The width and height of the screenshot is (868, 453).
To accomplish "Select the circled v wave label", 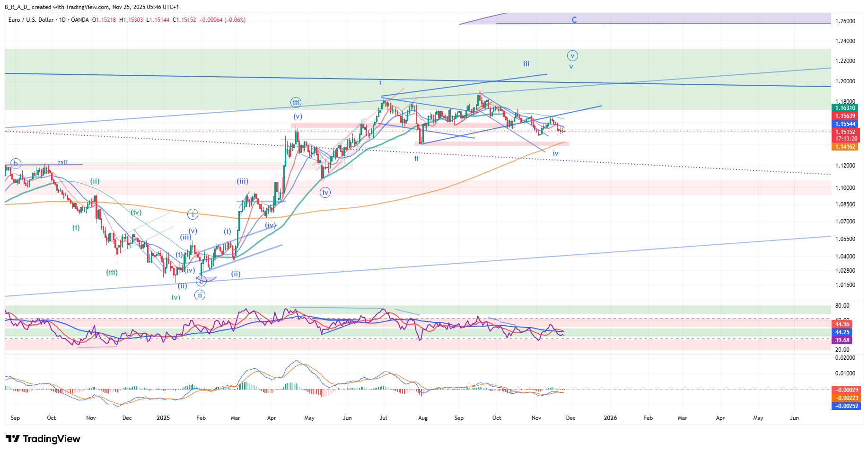I will pyautogui.click(x=572, y=56).
